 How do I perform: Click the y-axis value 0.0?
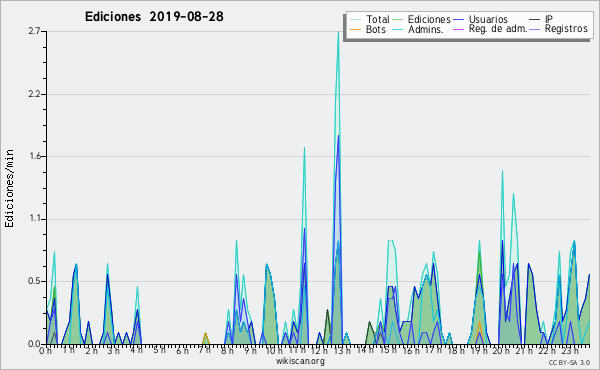click(34, 344)
